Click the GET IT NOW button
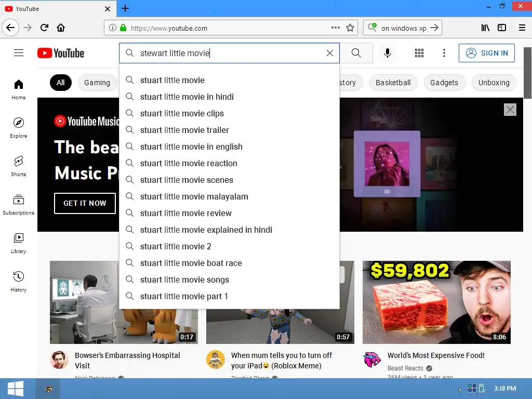This screenshot has width=532, height=399. coord(85,203)
